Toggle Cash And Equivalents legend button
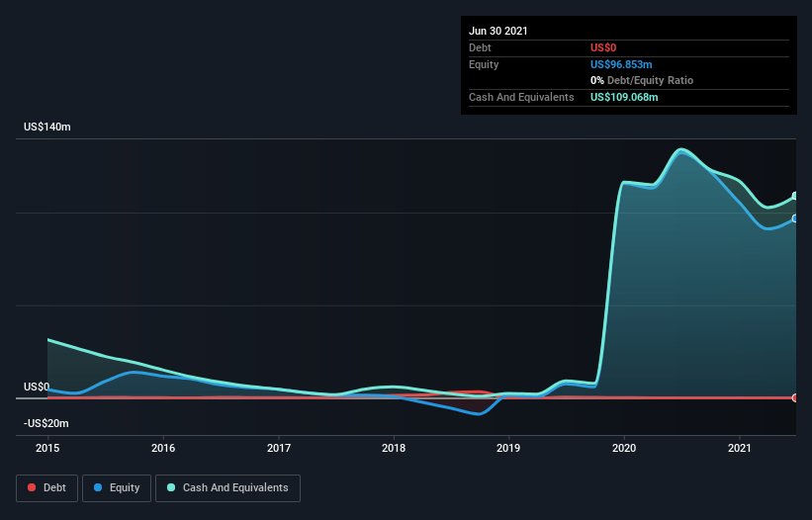Image resolution: width=812 pixels, height=520 pixels. point(227,488)
